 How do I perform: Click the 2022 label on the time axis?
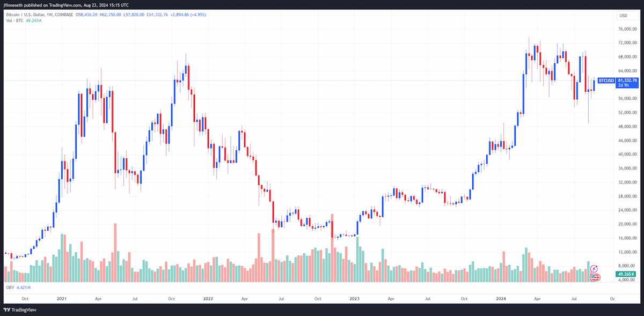[207, 298]
